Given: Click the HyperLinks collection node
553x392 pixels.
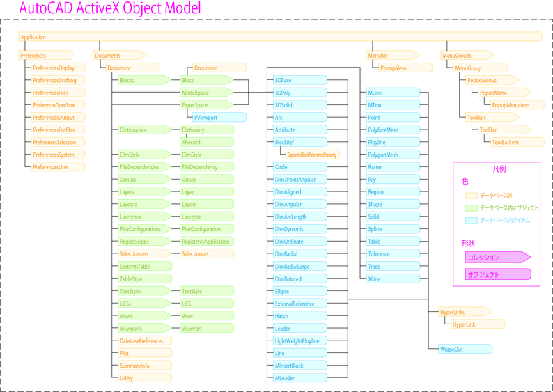Looking at the screenshot, I should (x=465, y=312).
